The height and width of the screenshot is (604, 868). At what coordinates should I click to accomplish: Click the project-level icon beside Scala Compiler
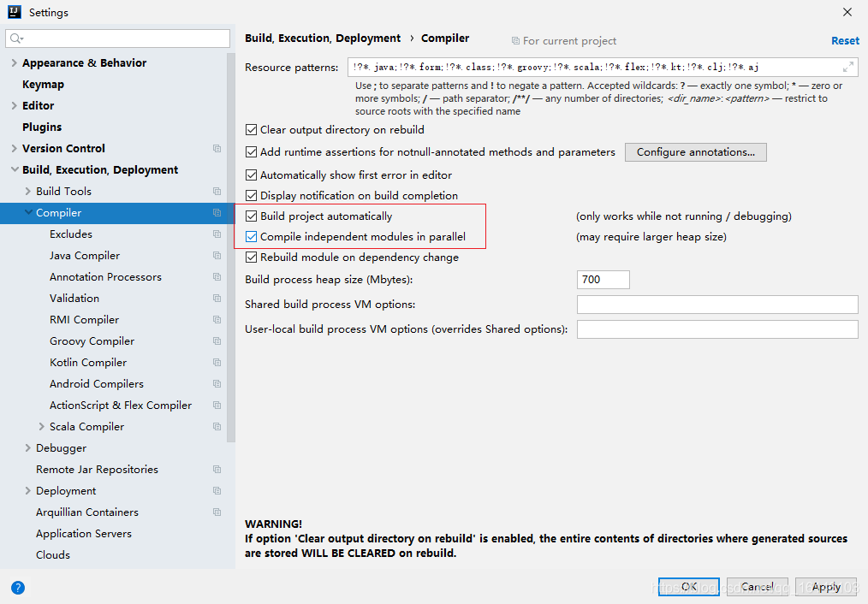coord(217,426)
